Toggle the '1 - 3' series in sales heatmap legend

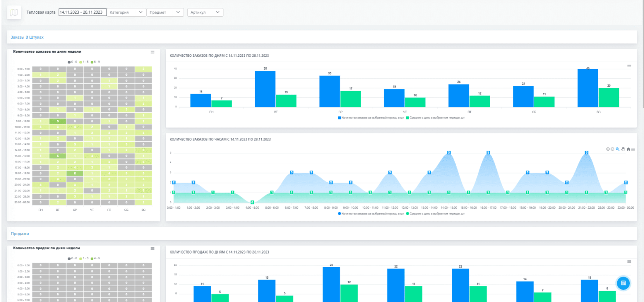84,258
